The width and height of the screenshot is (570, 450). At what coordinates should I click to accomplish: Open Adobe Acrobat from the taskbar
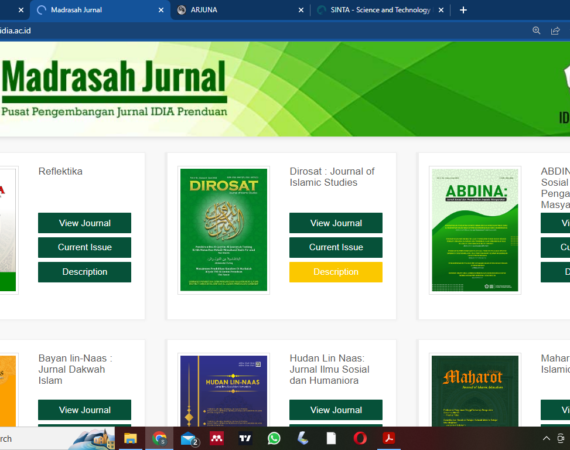(389, 438)
